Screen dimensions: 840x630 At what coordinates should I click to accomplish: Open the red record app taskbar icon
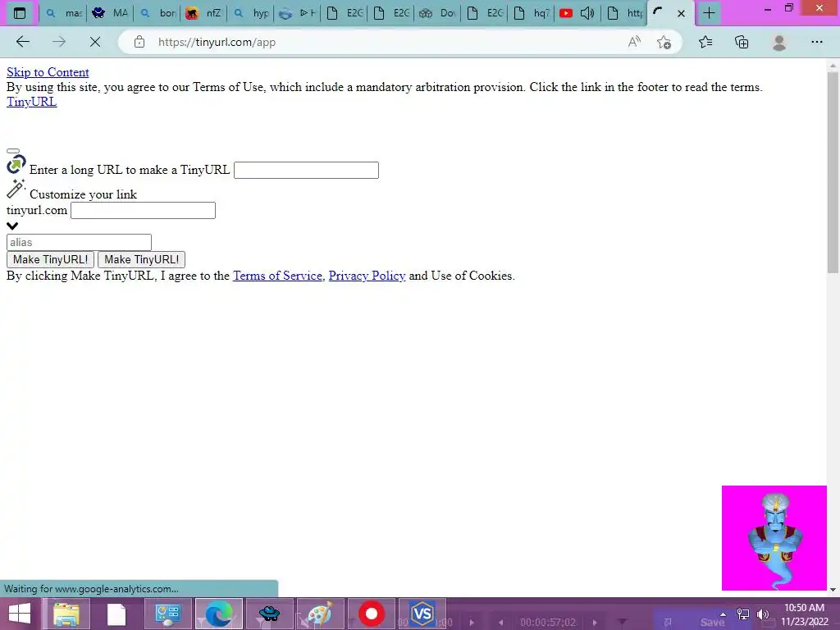[372, 614]
